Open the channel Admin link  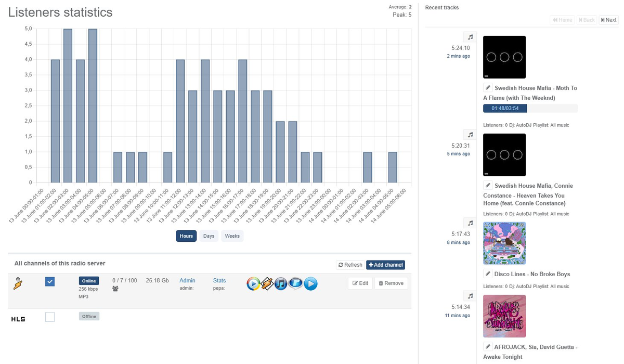pos(187,281)
